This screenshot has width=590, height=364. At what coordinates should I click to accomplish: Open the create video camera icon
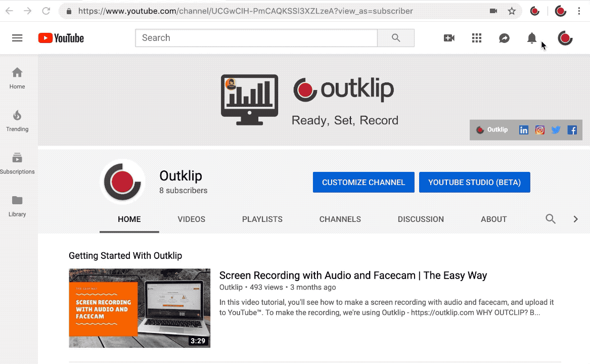pyautogui.click(x=449, y=38)
